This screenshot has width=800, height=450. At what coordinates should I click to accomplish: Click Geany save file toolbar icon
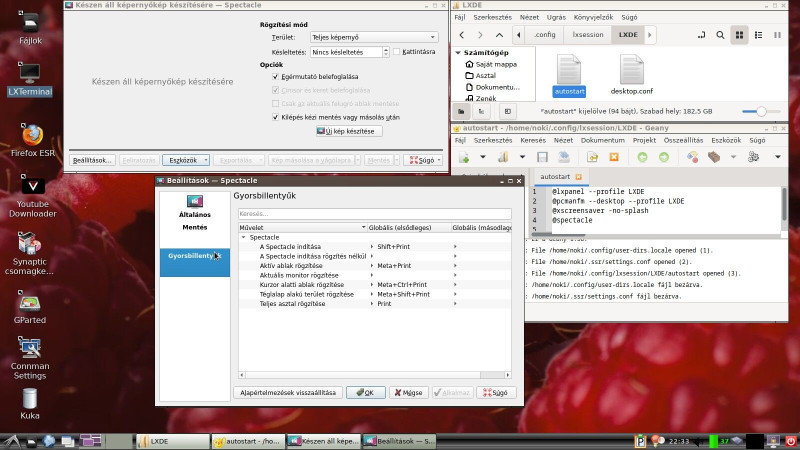coord(542,157)
